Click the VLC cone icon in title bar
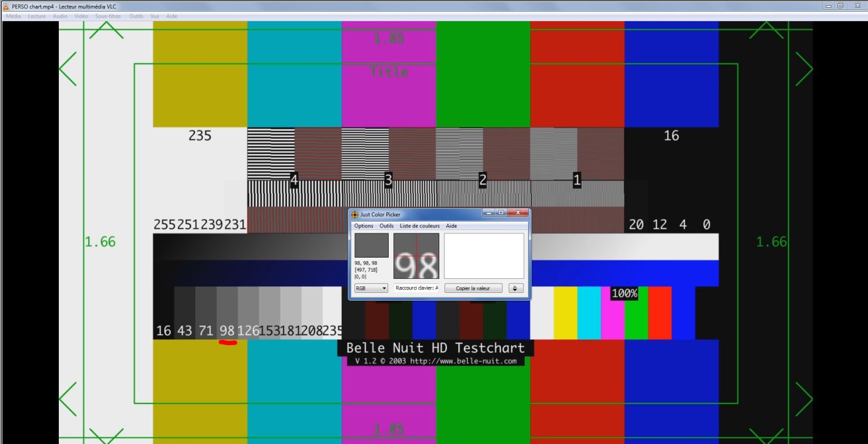Viewport: 868px width, 444px height. coord(6,6)
